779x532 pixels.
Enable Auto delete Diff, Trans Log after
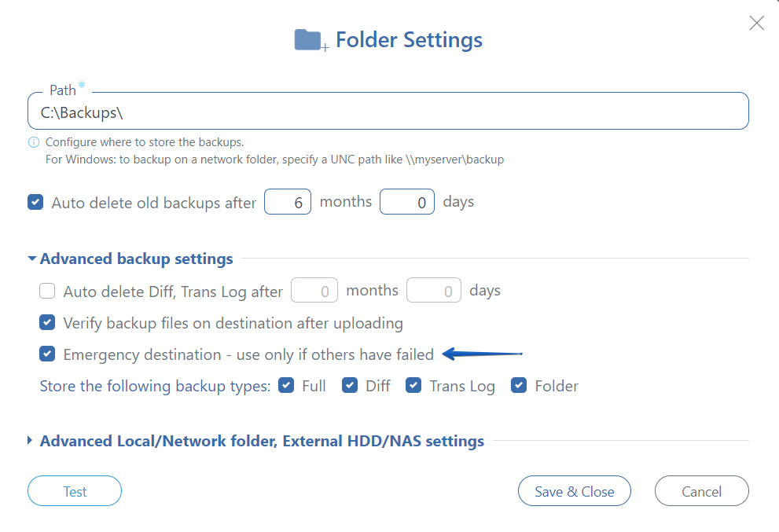click(47, 291)
